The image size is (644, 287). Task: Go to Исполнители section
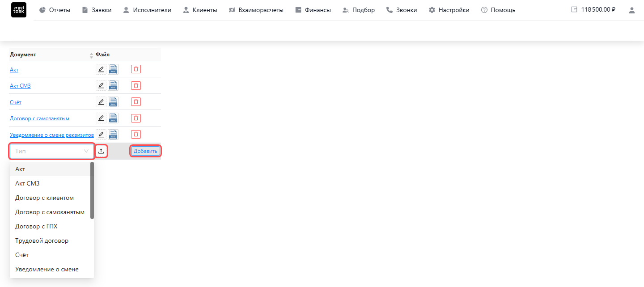[x=147, y=10]
